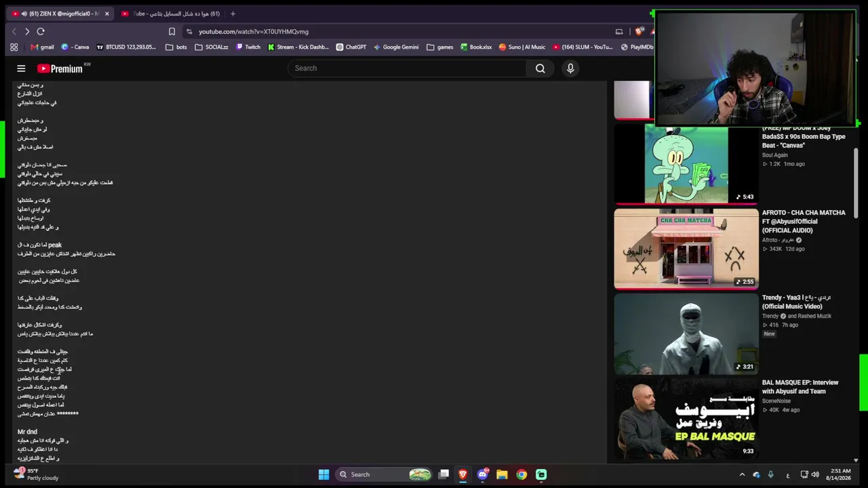Go back in browser history
The height and width of the screenshot is (488, 868).
(14, 31)
